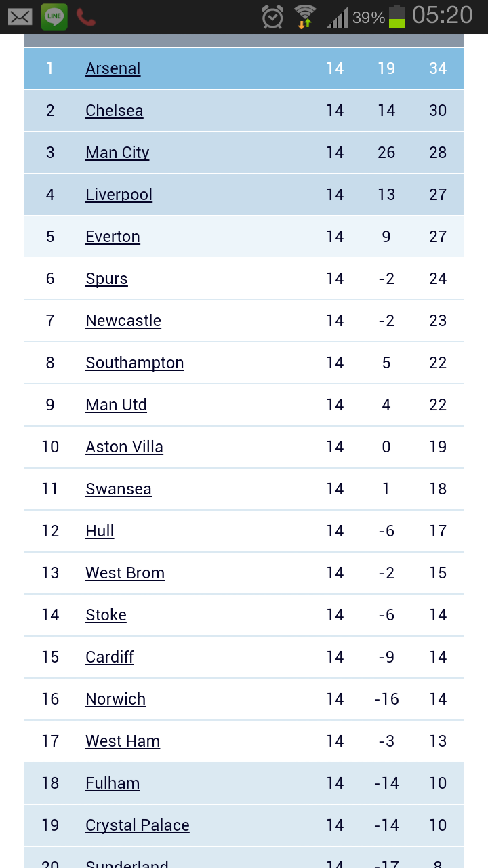The image size is (488, 868).
Task: Open the Chelsea team link
Action: (115, 111)
